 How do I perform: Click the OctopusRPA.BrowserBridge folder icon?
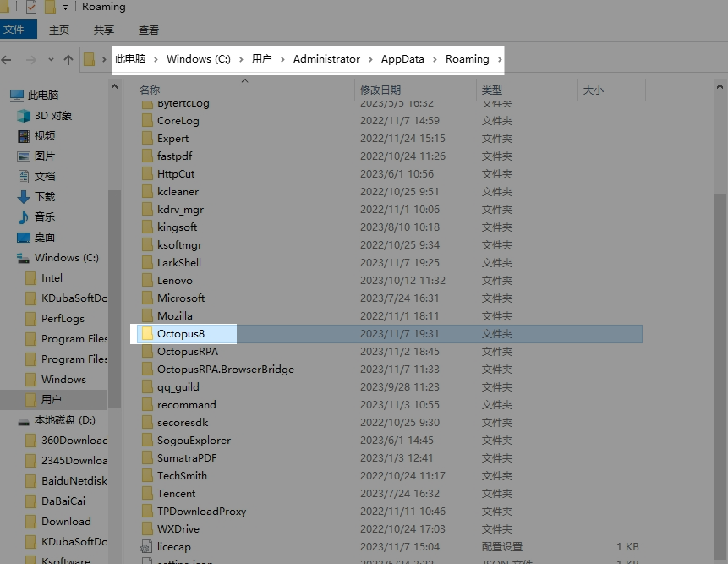[x=147, y=369]
